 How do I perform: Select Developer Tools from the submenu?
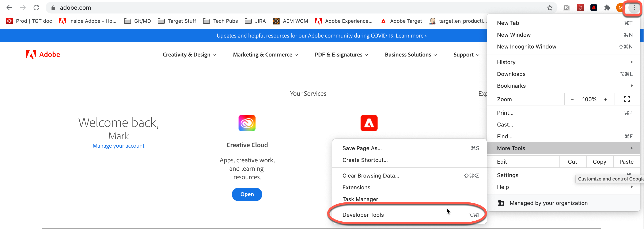coord(363,215)
